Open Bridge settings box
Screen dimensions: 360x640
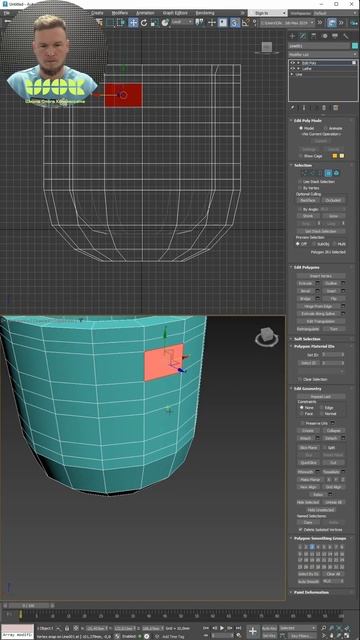point(318,299)
